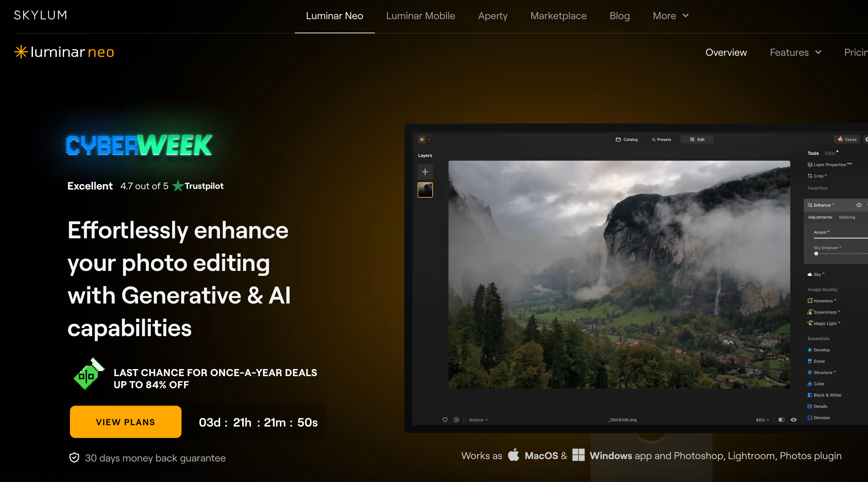Open Layer Properties tool
The width and height of the screenshot is (868, 482).
pyautogui.click(x=829, y=164)
